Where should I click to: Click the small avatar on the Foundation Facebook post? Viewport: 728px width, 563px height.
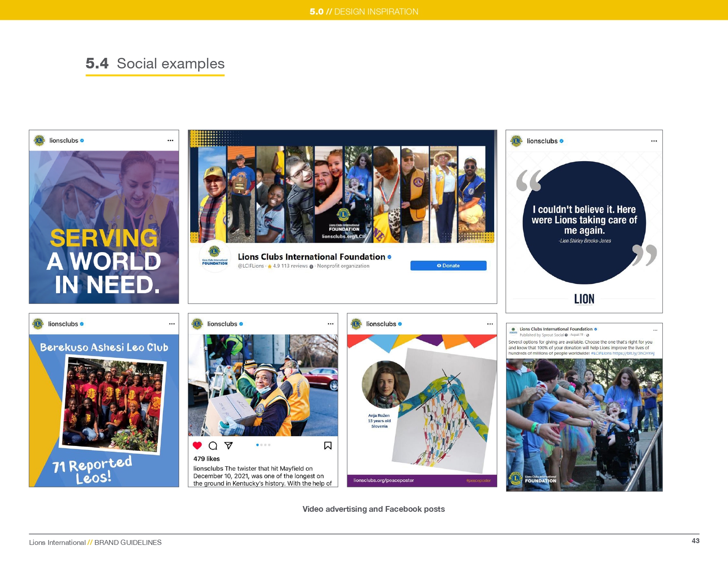[513, 330]
